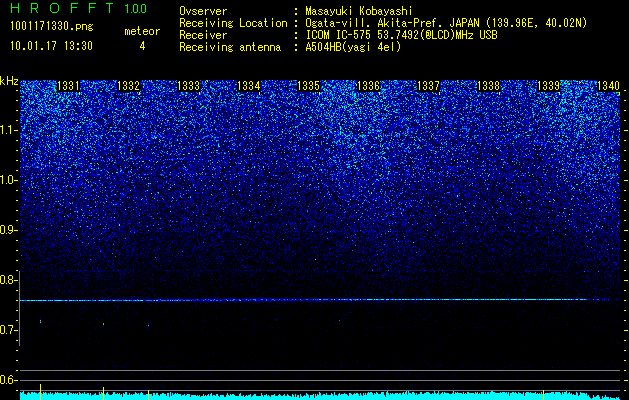Click the cyan signal-level graph at bottom
This screenshot has width=629, height=400.
click(321, 396)
